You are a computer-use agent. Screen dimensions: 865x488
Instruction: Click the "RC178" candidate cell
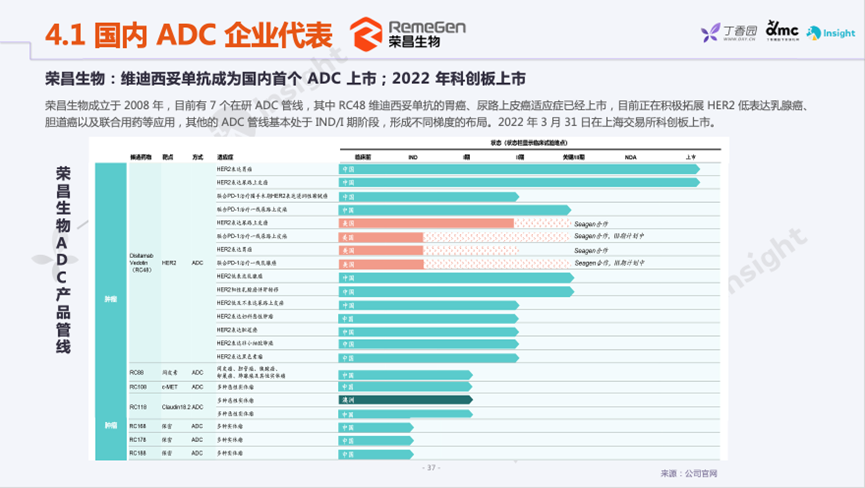tap(138, 440)
